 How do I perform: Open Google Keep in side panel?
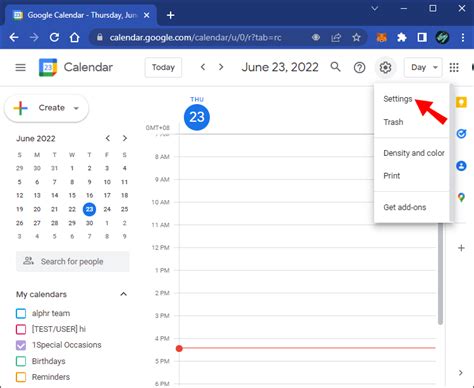(461, 102)
